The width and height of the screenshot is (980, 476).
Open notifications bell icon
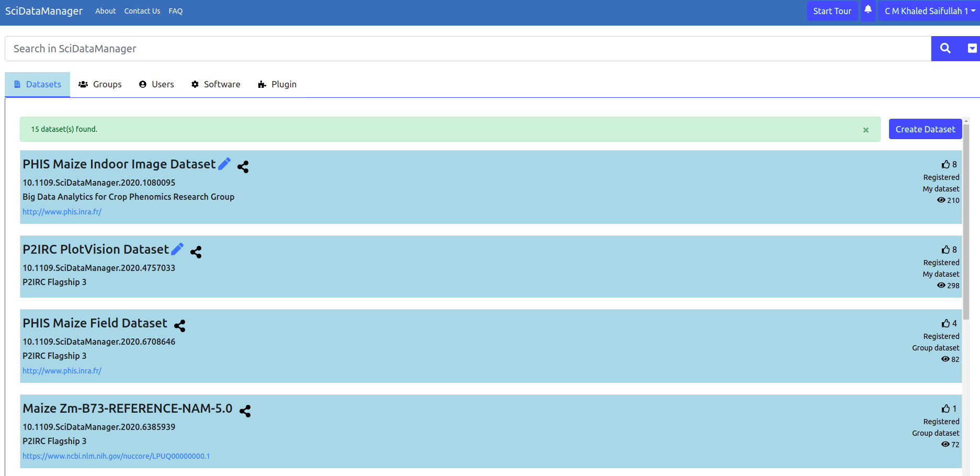pyautogui.click(x=868, y=10)
